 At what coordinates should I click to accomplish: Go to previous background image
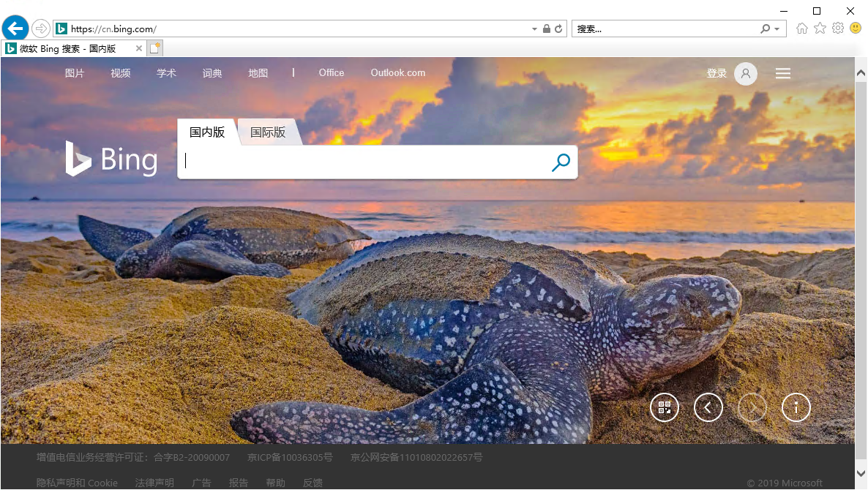(x=708, y=407)
